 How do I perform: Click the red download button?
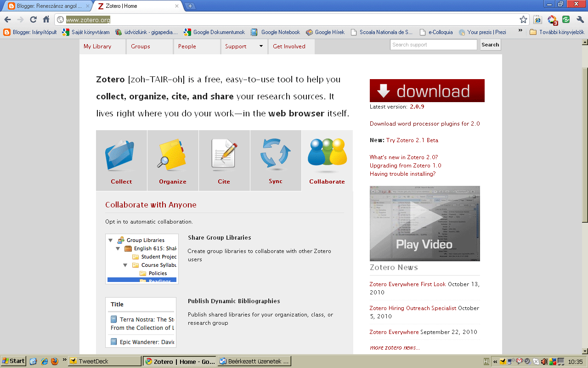click(427, 91)
